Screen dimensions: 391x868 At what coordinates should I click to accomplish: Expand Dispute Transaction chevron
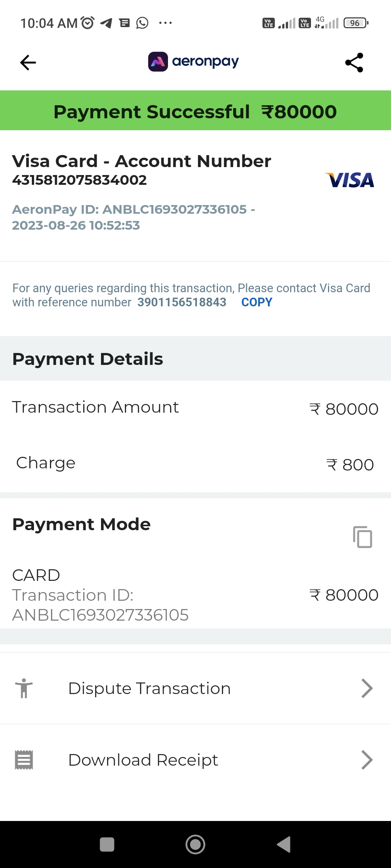pyautogui.click(x=367, y=688)
